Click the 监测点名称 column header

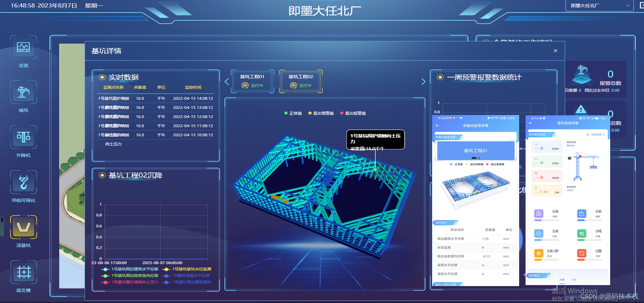click(113, 87)
